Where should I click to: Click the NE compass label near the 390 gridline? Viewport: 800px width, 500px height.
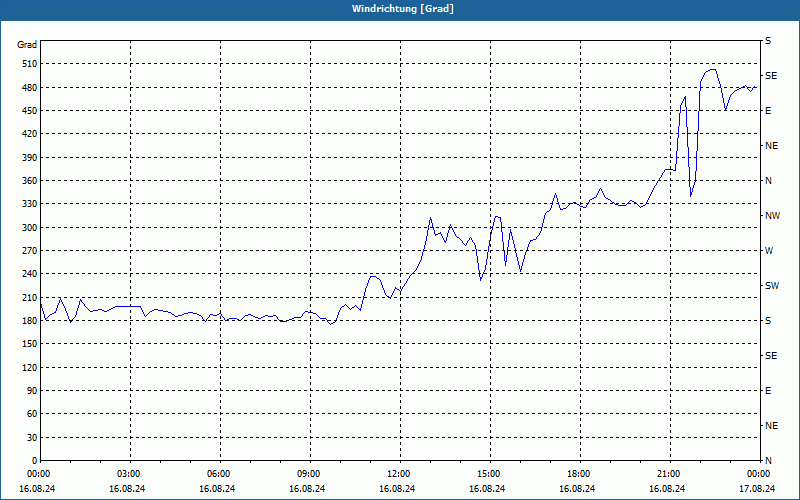[771, 146]
